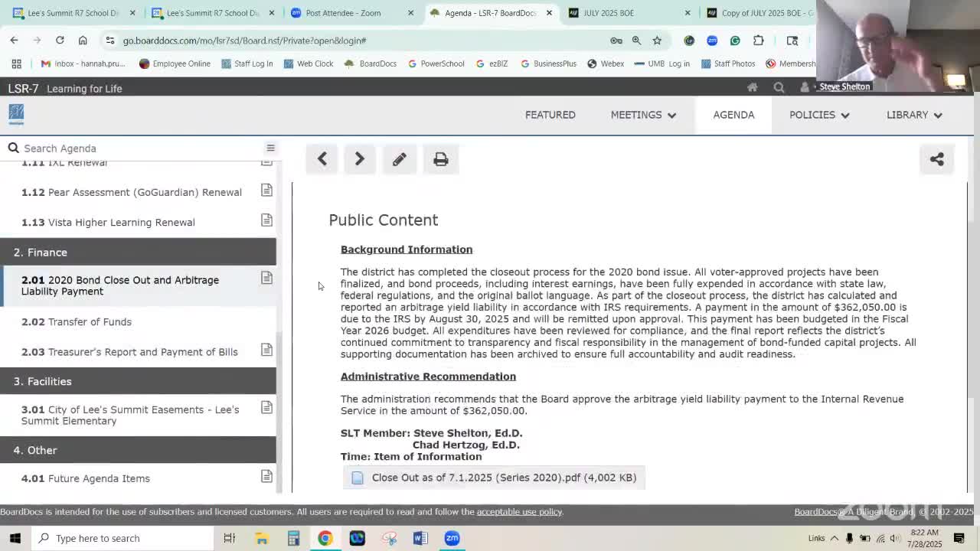Open 2.02 Transfer of Funds item
This screenshot has height=551, width=980.
click(x=77, y=321)
